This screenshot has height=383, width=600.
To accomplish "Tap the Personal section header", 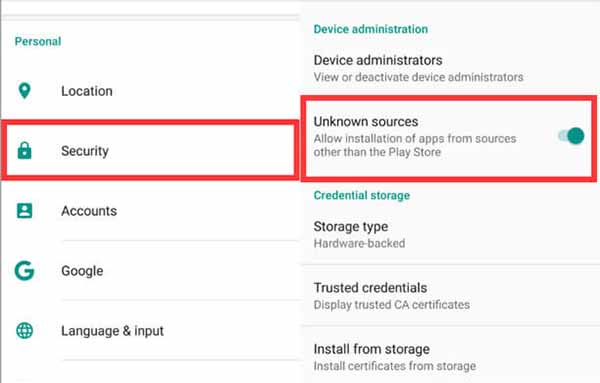I will coord(38,41).
